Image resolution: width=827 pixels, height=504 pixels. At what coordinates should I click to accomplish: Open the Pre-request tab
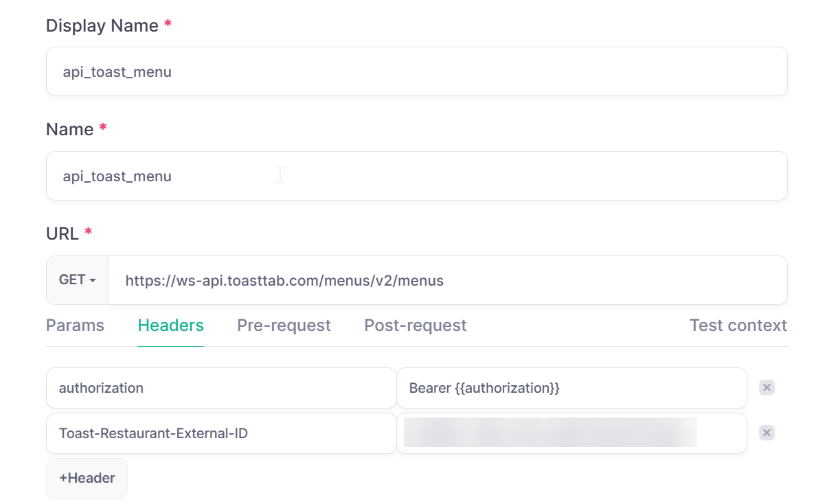[284, 325]
